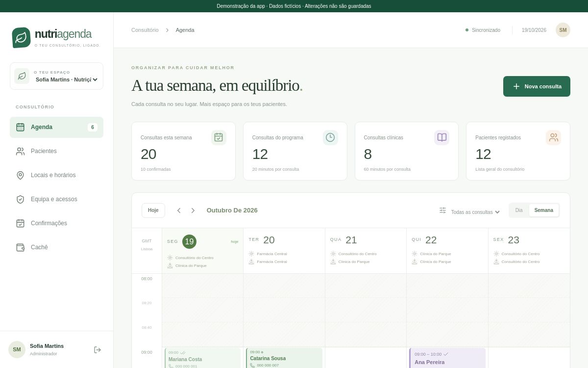
Task: Open Agenda in the sidebar
Action: [x=56, y=127]
